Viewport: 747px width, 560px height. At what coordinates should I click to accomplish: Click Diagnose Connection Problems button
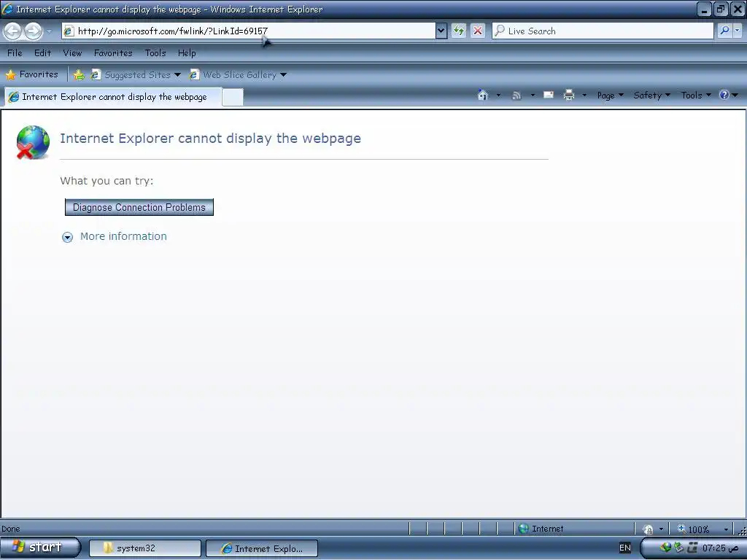point(139,207)
